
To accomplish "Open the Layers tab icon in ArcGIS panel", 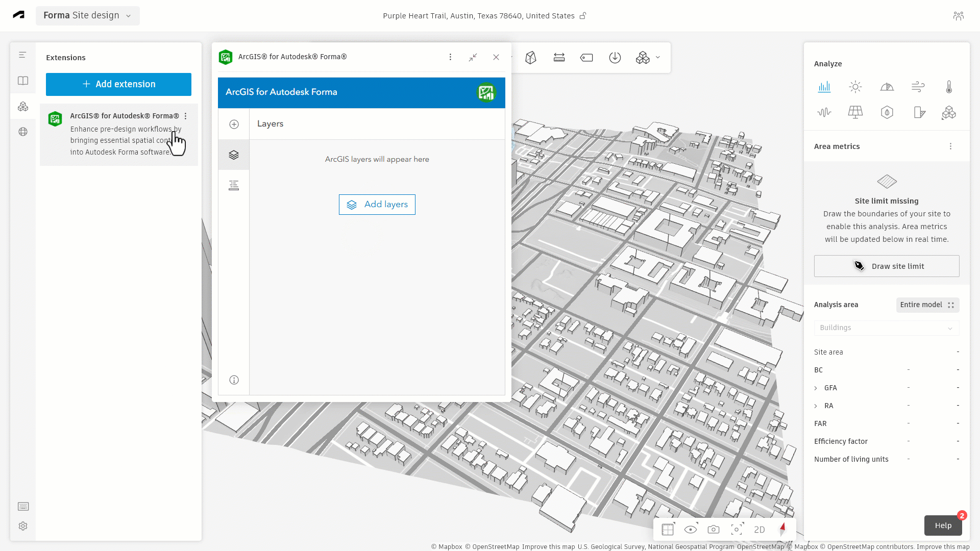I will (x=234, y=155).
